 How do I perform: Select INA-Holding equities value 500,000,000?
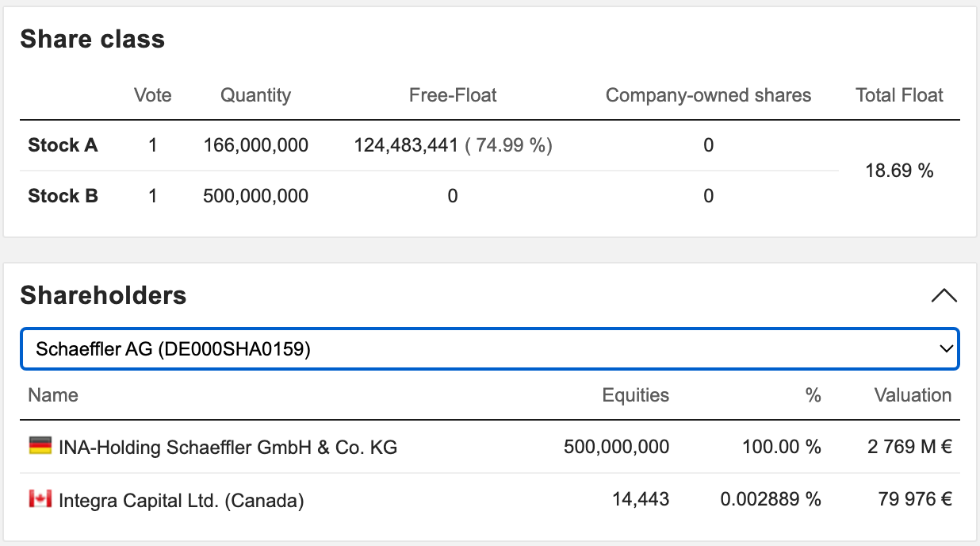617,448
